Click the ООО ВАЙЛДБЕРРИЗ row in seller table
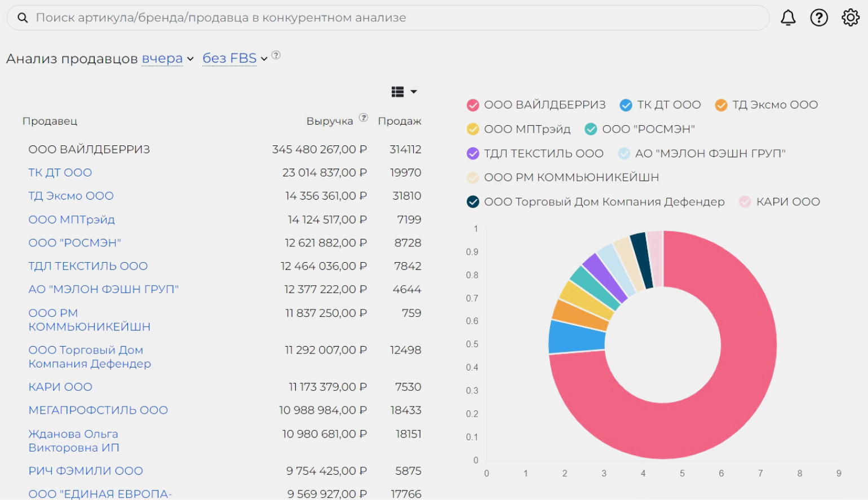Viewport: 868px width, 500px height. tap(224, 149)
